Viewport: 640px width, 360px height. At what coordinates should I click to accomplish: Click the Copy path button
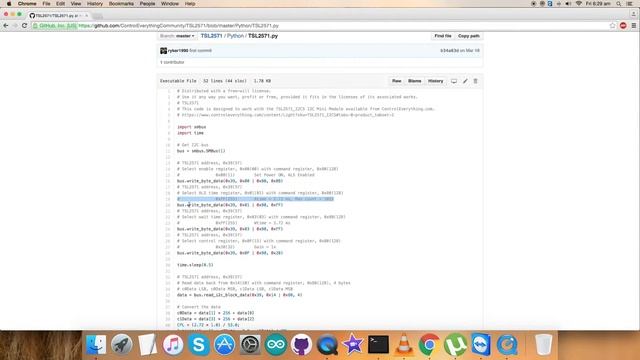[469, 36]
